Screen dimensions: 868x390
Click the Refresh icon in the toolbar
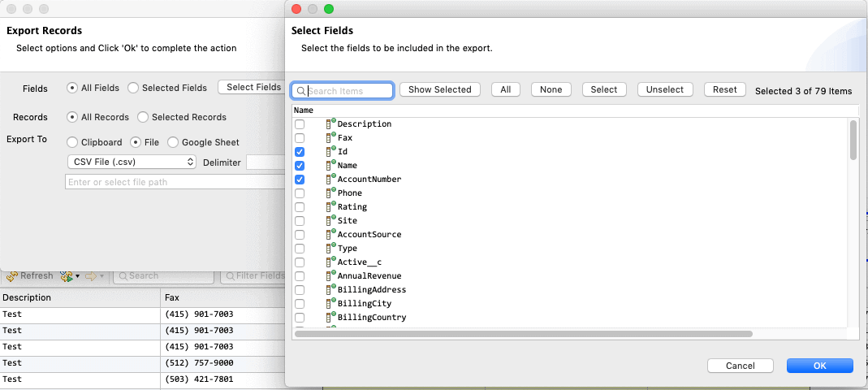pos(12,276)
